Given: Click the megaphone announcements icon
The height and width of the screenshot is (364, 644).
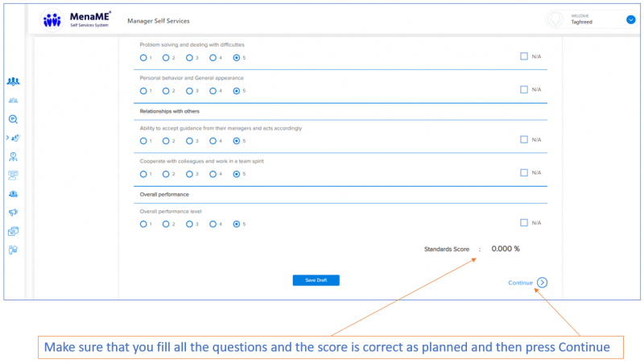Looking at the screenshot, I should coord(13,213).
